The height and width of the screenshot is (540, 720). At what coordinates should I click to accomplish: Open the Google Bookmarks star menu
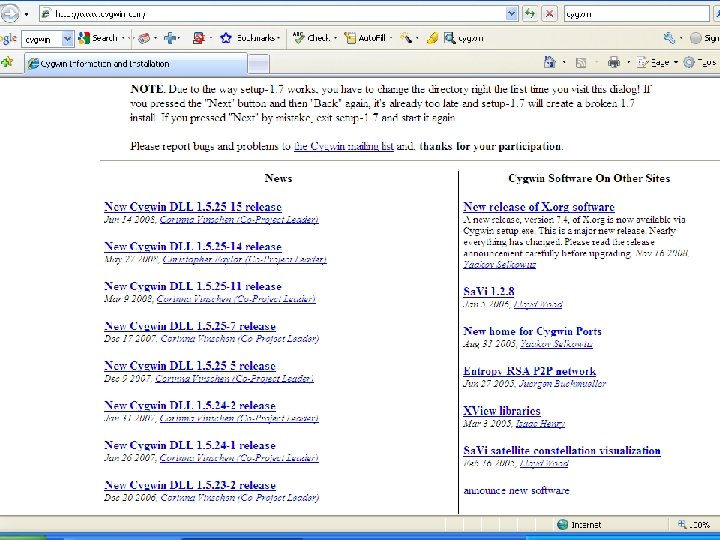click(x=249, y=38)
